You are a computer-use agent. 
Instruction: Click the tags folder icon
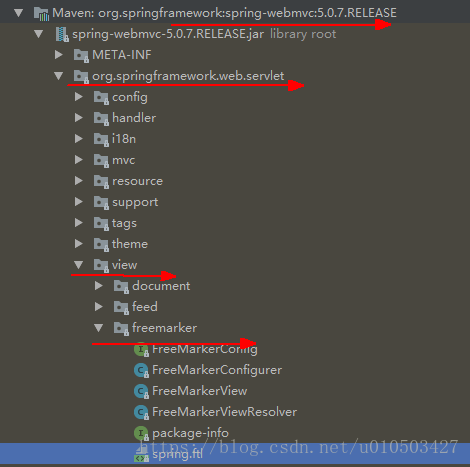pyautogui.click(x=101, y=223)
